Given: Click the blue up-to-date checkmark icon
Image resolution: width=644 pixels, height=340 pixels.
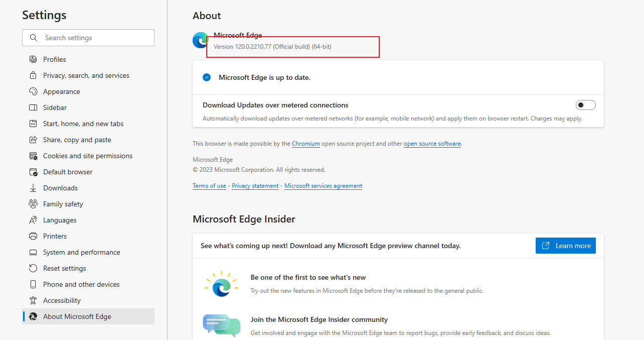Looking at the screenshot, I should (x=207, y=77).
